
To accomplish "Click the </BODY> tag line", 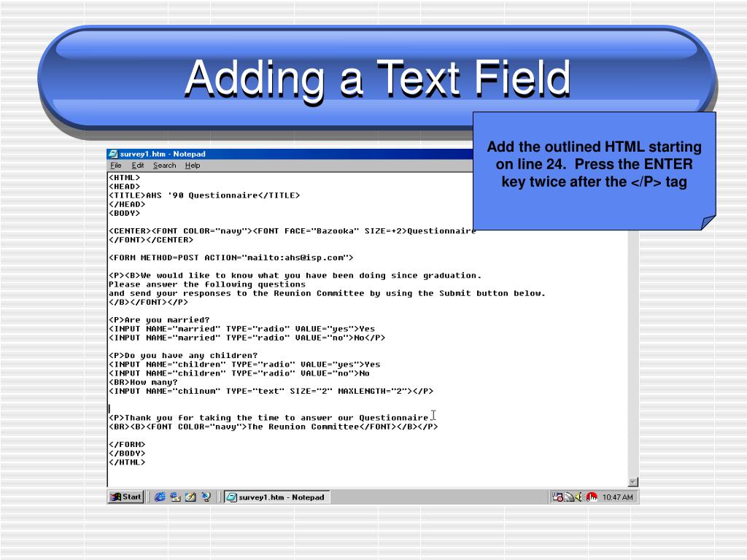I will click(127, 454).
